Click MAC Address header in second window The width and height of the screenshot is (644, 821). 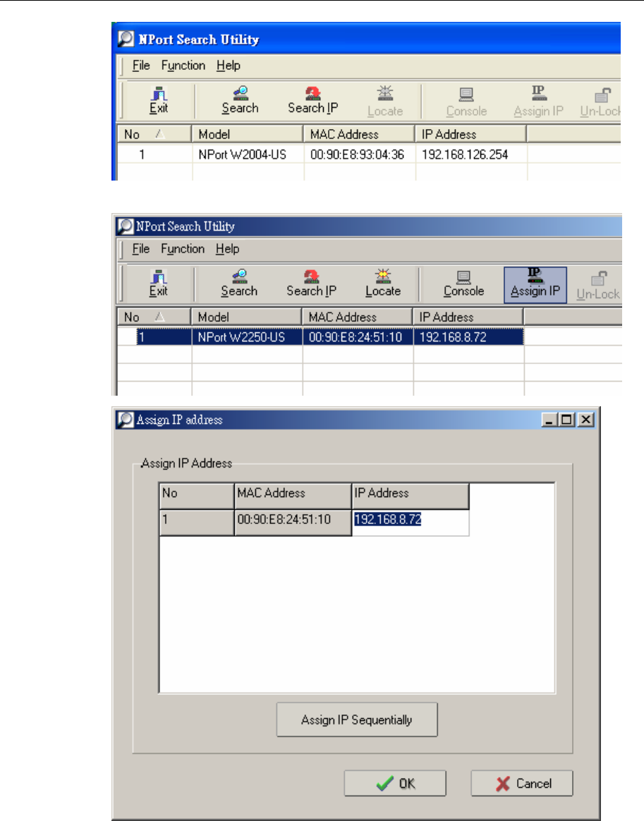click(358, 317)
